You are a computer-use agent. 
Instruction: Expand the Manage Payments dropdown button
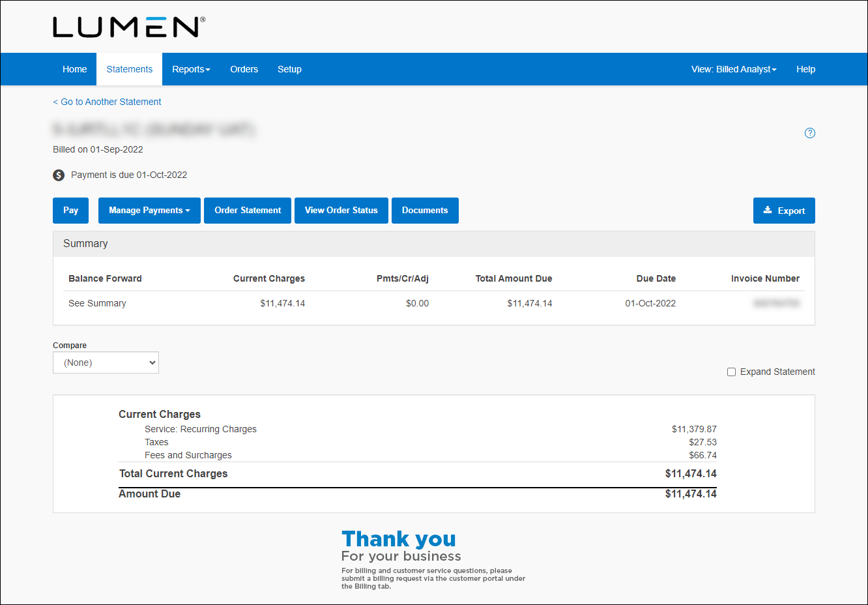pyautogui.click(x=149, y=211)
